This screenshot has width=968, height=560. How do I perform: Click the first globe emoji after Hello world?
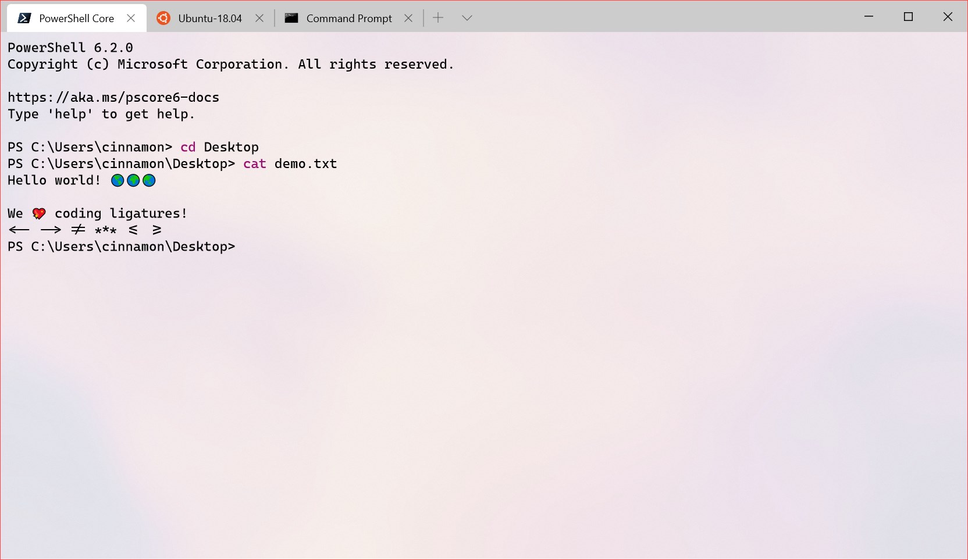pos(117,180)
